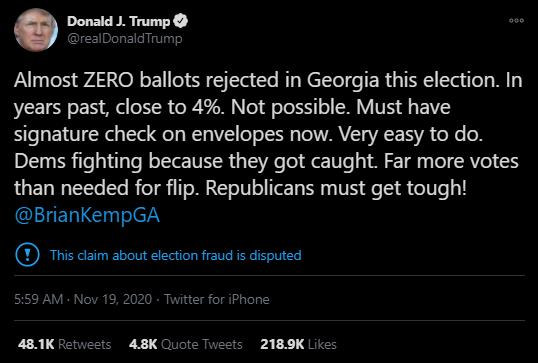Visit the @realDonaldTrump handle
This screenshot has width=538, height=363.
[125, 38]
